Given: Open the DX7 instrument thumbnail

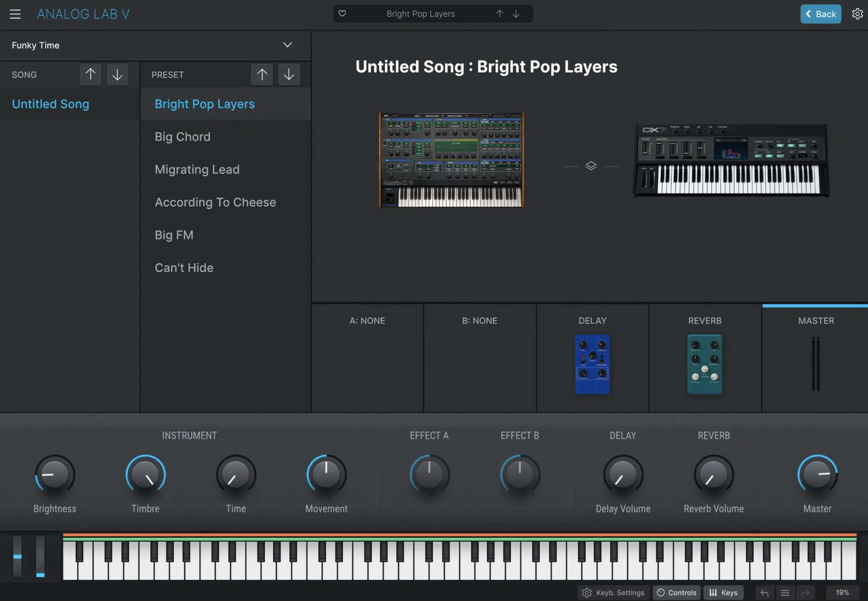Looking at the screenshot, I should pyautogui.click(x=731, y=161).
